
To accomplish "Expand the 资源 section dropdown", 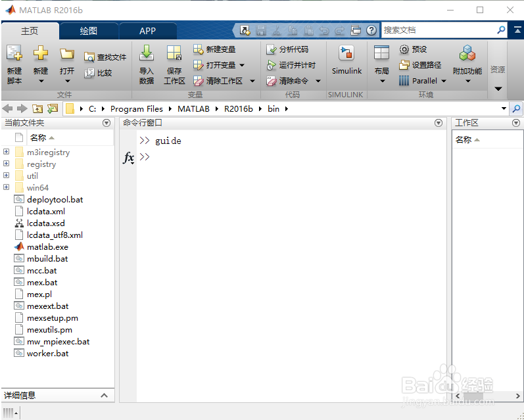I will [x=498, y=89].
